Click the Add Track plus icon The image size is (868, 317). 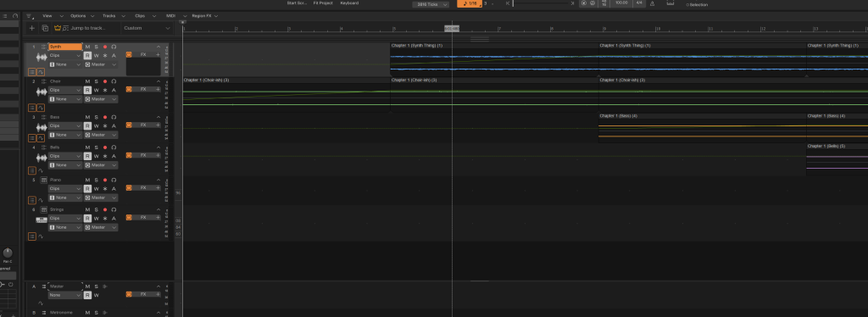pos(31,28)
